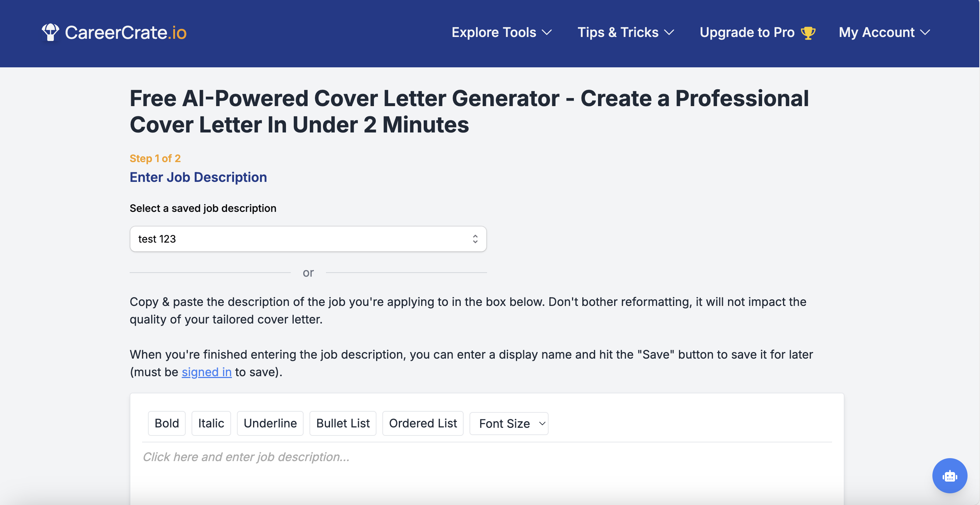Toggle Bold formatting in editor
The height and width of the screenshot is (505, 980).
(x=167, y=423)
